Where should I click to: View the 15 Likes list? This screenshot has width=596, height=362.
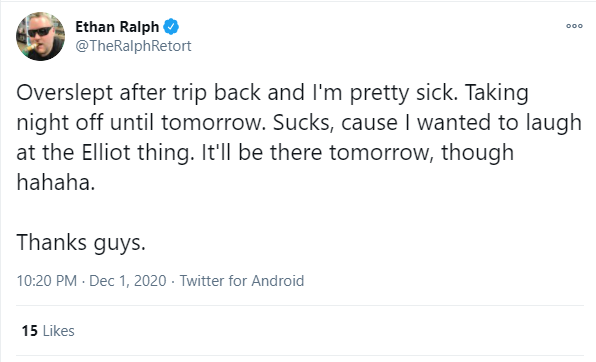pyautogui.click(x=48, y=331)
